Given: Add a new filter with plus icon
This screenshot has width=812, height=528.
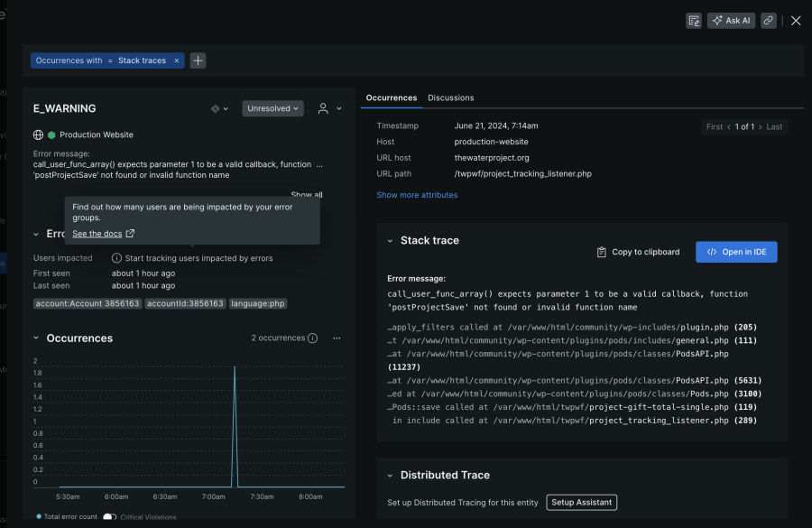Looking at the screenshot, I should click(x=198, y=60).
